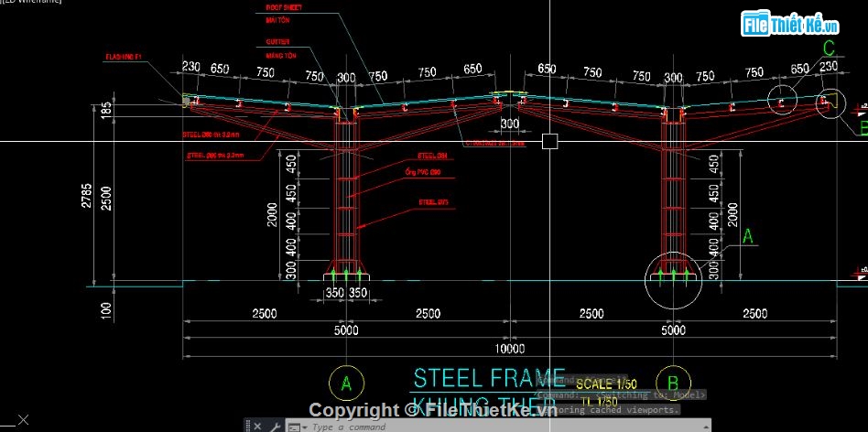Open command line customization wrench
868x432 pixels.
point(274,426)
